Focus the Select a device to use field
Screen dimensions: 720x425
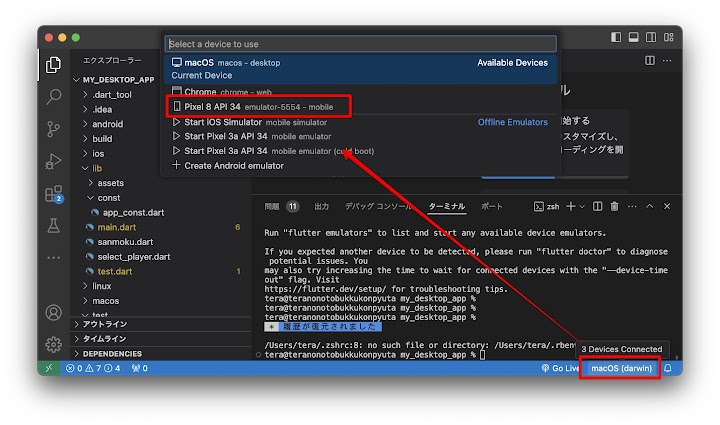pos(361,44)
